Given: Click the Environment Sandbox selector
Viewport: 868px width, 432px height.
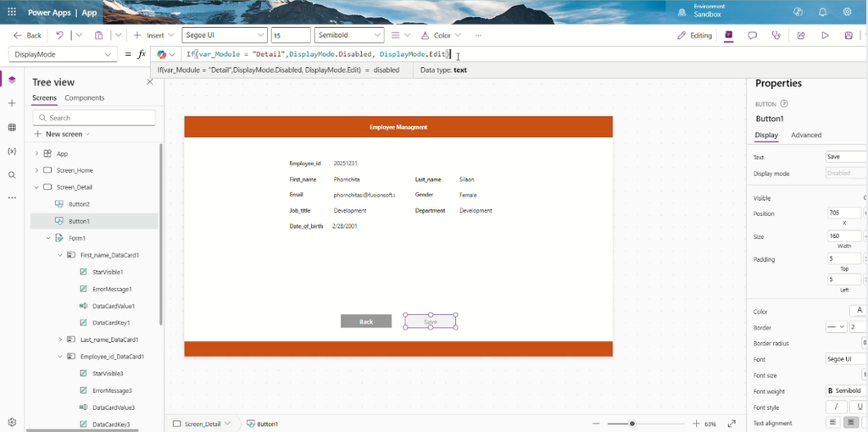Looking at the screenshot, I should click(x=701, y=11).
